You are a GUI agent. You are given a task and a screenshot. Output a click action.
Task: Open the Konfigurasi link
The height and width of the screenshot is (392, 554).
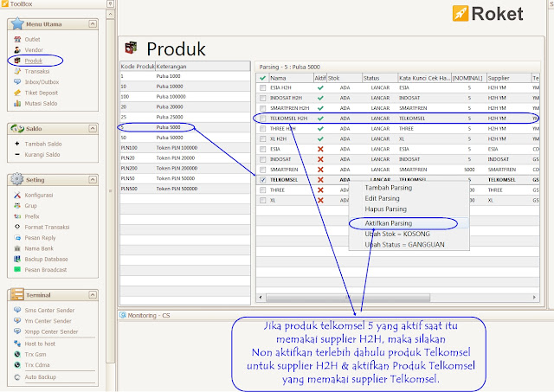pos(39,195)
